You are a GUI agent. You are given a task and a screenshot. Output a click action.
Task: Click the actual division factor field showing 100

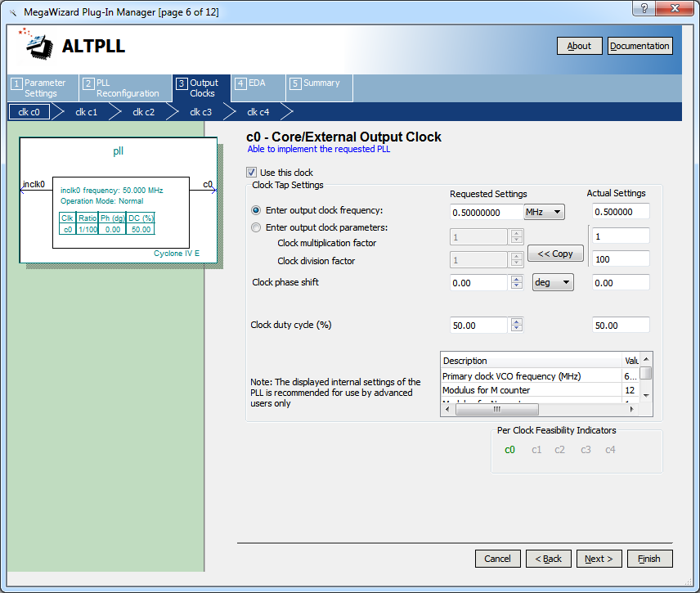point(621,259)
